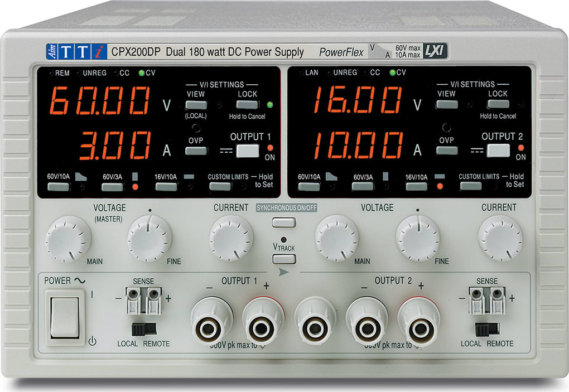Tap the 16.00 V display reading
The height and width of the screenshot is (392, 569).
tap(358, 100)
